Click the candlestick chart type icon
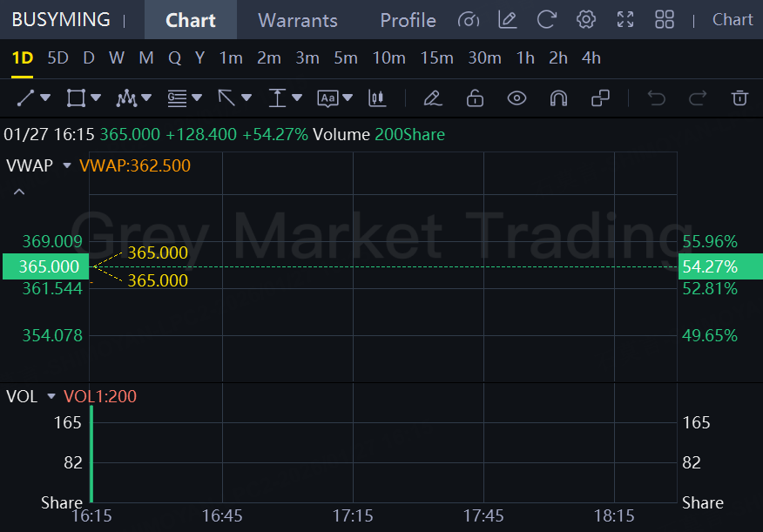Viewport: 763px width, 532px height. click(377, 98)
